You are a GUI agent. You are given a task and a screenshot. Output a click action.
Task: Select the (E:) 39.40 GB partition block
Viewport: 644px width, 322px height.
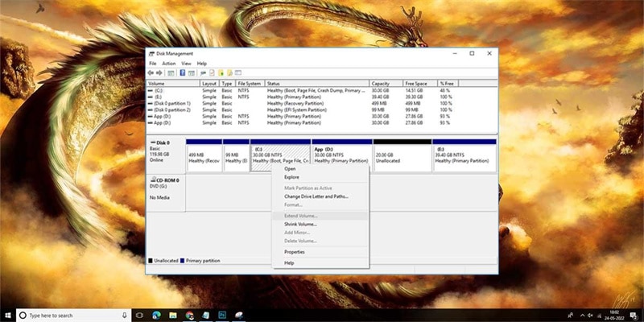[x=464, y=155]
